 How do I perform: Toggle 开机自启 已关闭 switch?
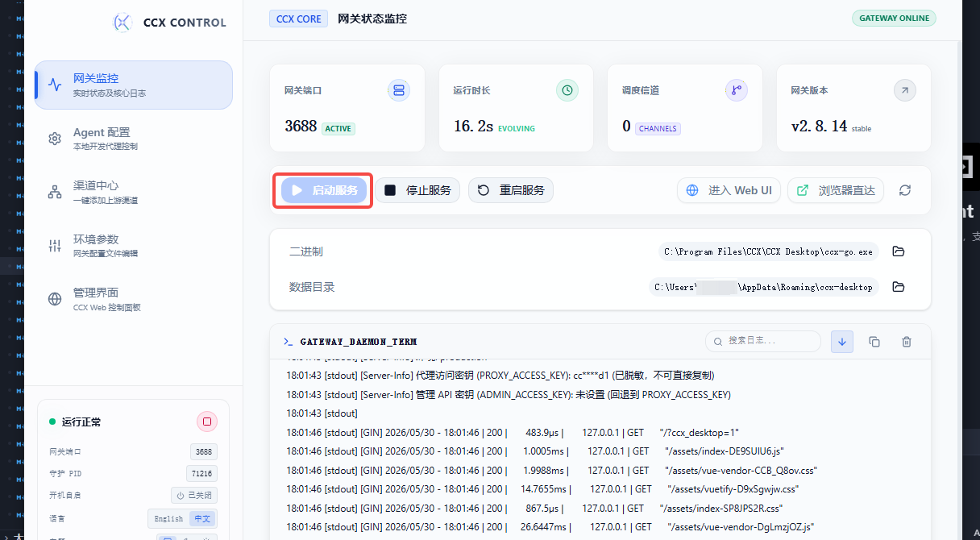coord(193,495)
